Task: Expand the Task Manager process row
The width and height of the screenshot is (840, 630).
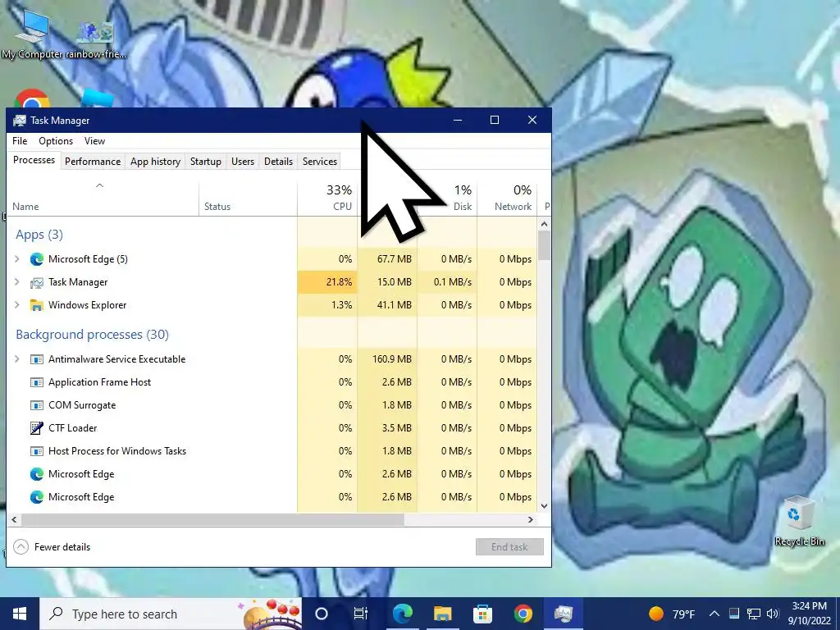Action: pos(17,282)
